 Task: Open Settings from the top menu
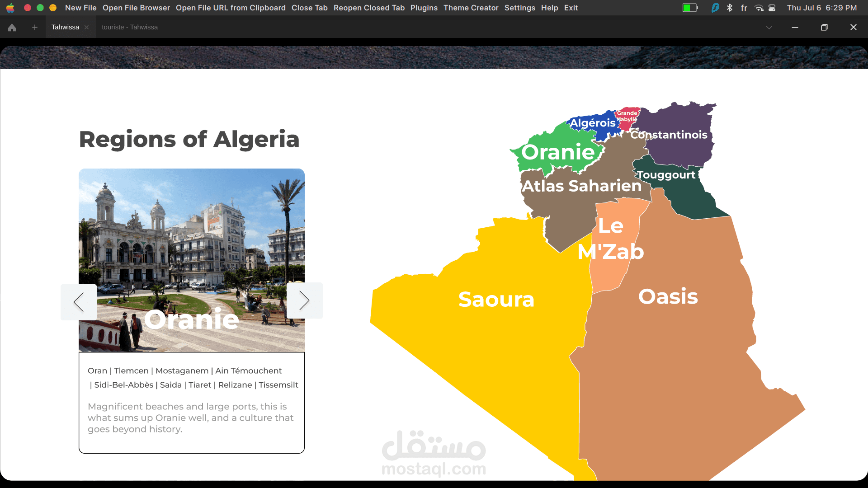pos(519,8)
